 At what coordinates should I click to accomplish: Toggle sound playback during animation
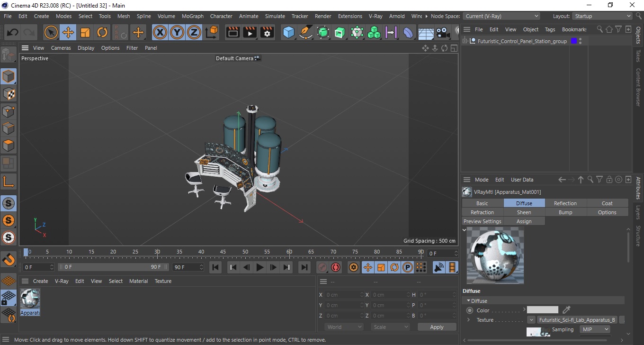pos(439,267)
